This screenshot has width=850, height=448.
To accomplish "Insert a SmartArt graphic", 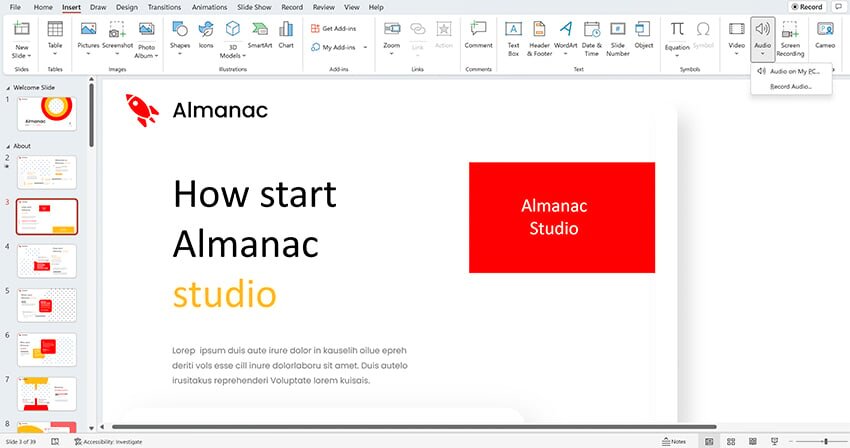I will [260, 34].
